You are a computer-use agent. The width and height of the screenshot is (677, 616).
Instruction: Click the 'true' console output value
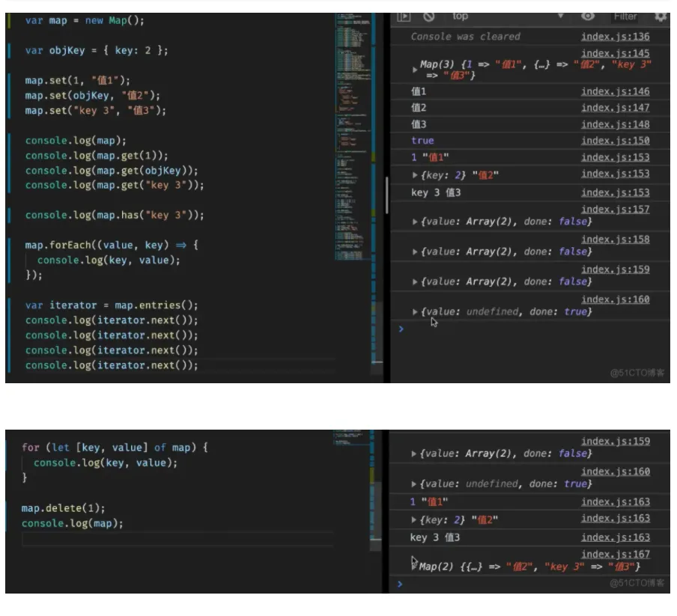coord(422,141)
